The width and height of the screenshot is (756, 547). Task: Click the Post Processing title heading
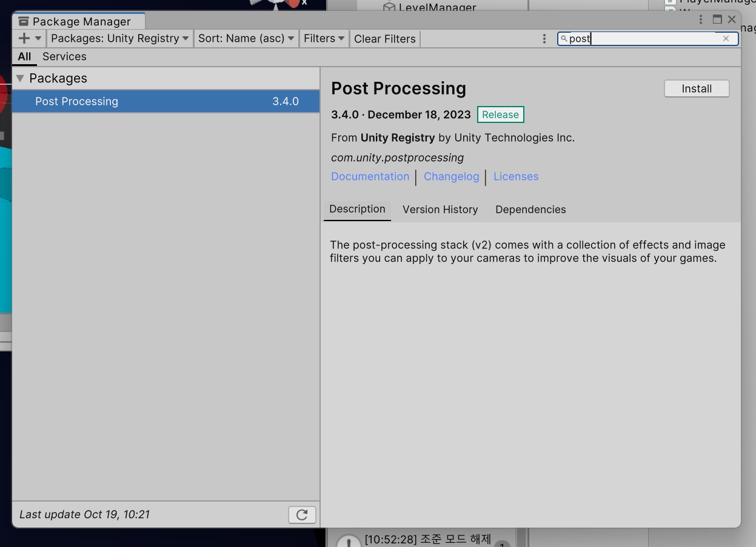[x=398, y=88]
